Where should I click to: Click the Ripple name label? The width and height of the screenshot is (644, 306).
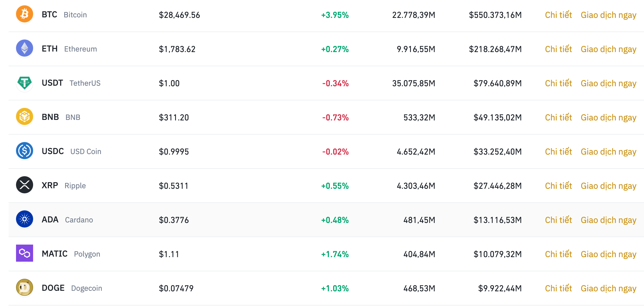pyautogui.click(x=75, y=186)
